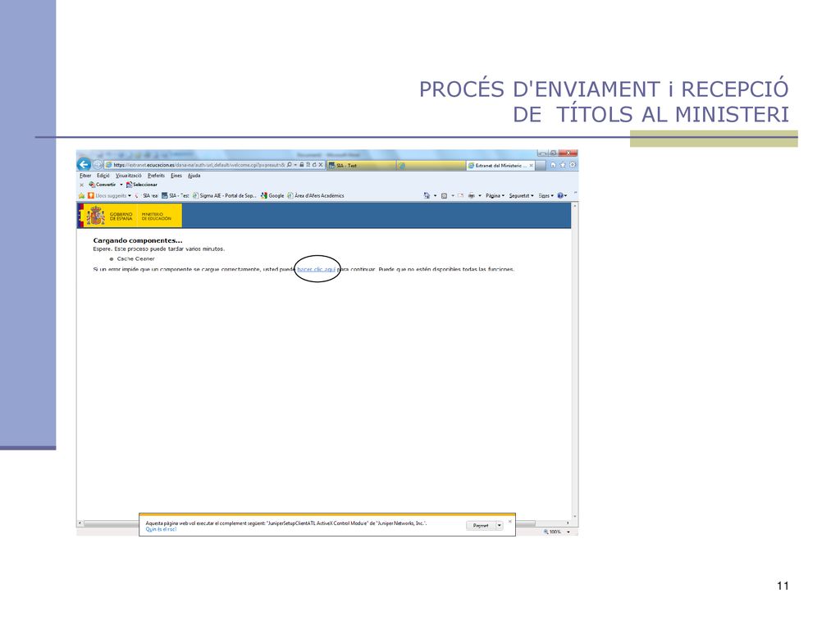This screenshot has height=630, width=840.
Task: Click the horizontal scrollbar left arrow
Action: click(80, 523)
